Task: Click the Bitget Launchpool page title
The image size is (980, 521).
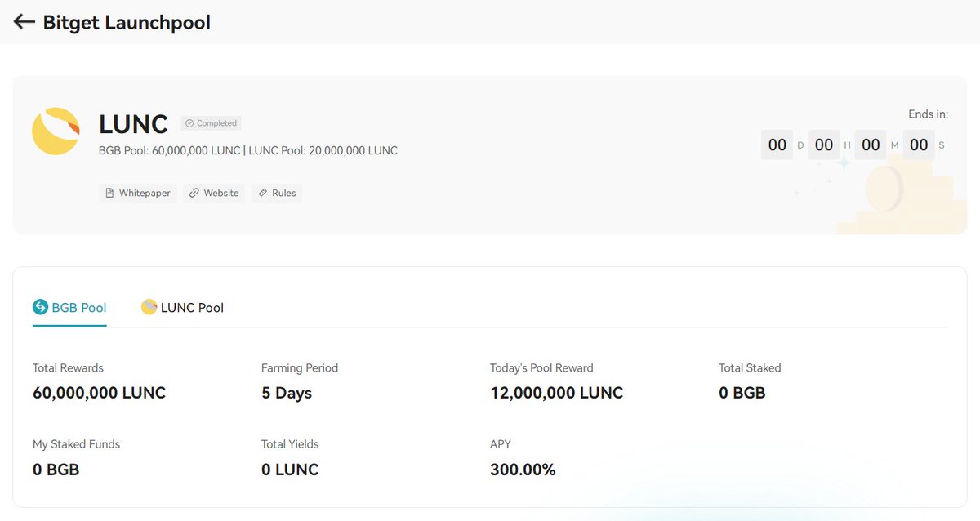Action: pyautogui.click(x=127, y=22)
